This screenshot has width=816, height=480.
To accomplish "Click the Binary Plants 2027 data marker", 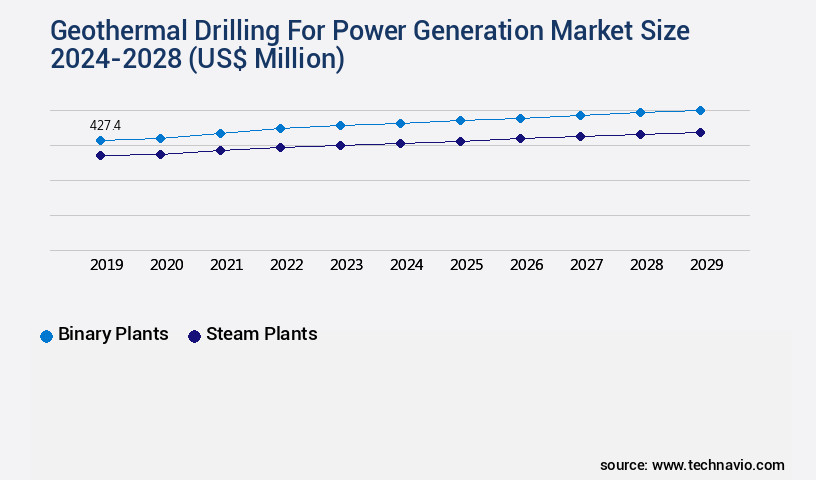I will (580, 115).
